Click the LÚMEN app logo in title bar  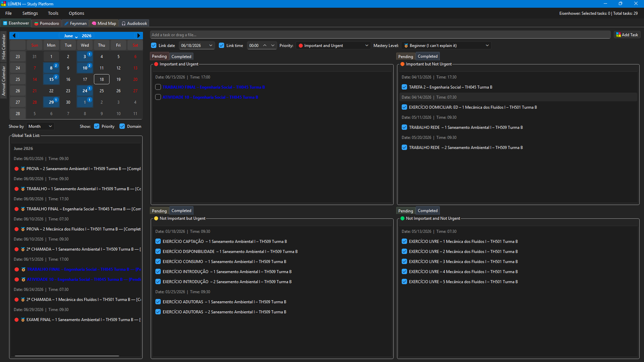3,4
